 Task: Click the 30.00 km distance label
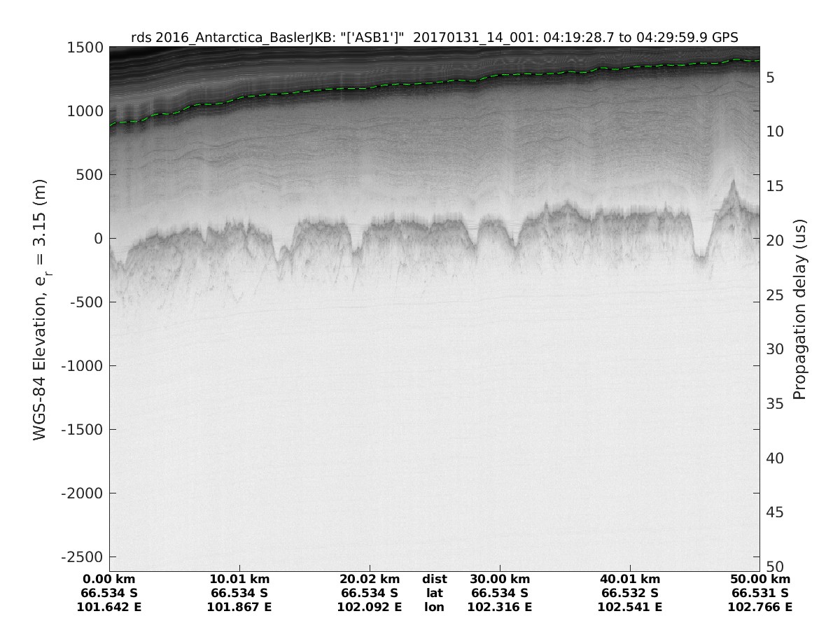[500, 580]
